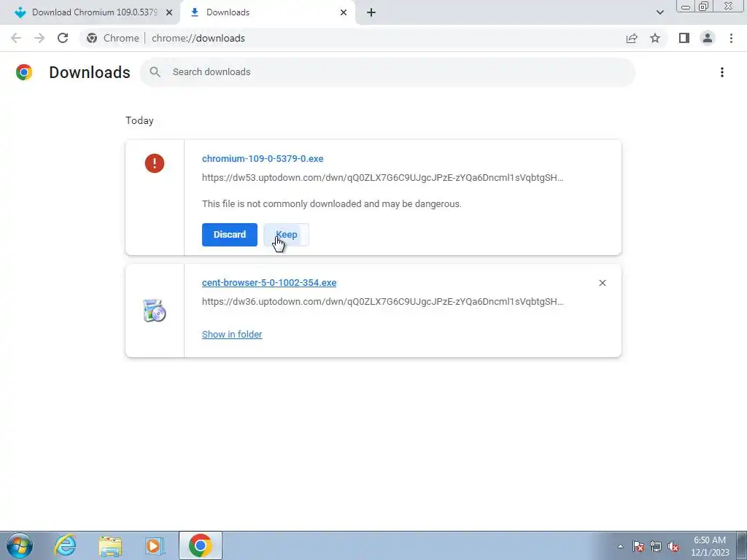Reload the downloads page
The image size is (747, 560).
63,38
